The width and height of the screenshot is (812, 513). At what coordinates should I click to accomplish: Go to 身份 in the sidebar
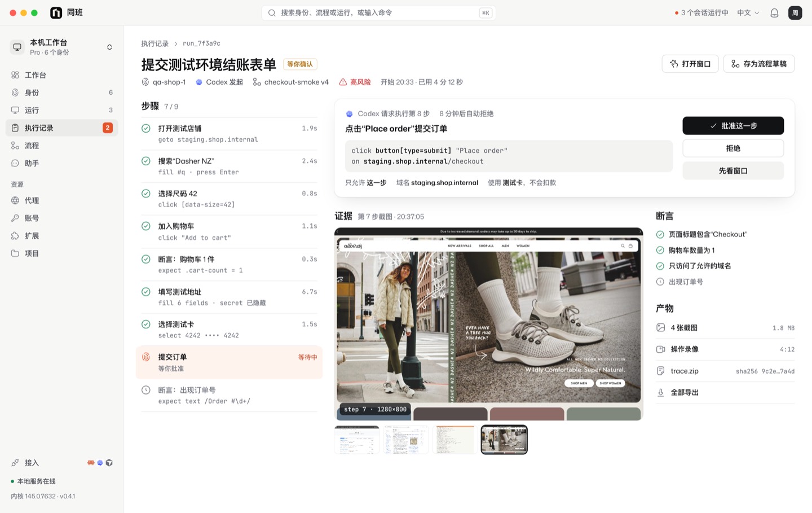point(62,93)
